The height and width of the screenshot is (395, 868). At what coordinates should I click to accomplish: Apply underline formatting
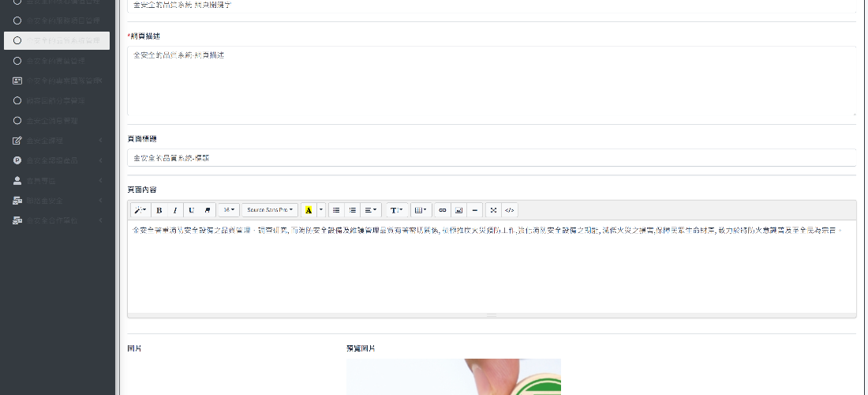pyautogui.click(x=191, y=210)
